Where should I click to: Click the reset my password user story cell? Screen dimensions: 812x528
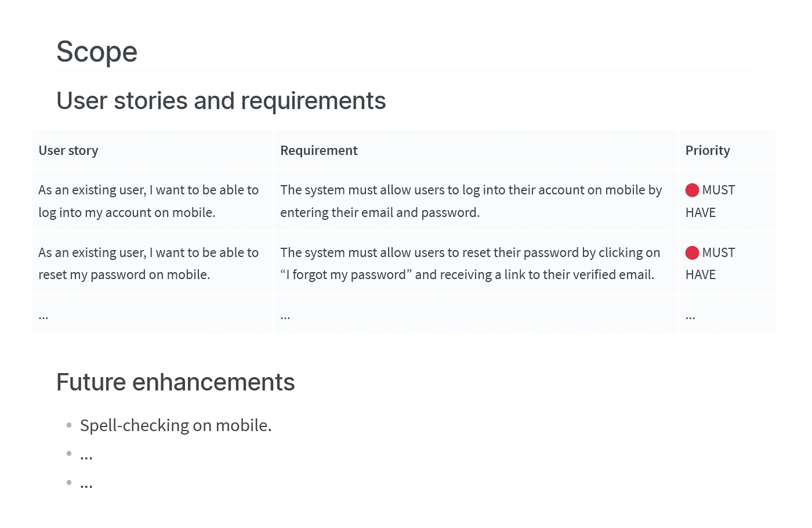pyautogui.click(x=148, y=264)
